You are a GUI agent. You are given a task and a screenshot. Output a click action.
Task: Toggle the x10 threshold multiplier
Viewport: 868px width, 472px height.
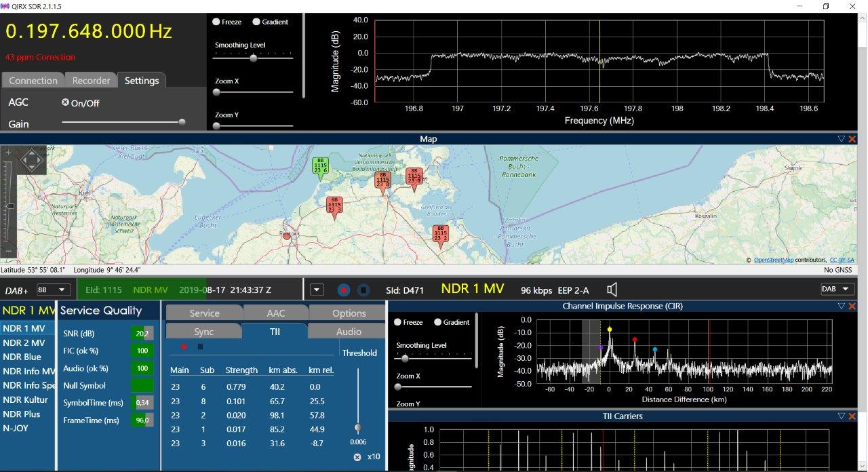pyautogui.click(x=357, y=457)
